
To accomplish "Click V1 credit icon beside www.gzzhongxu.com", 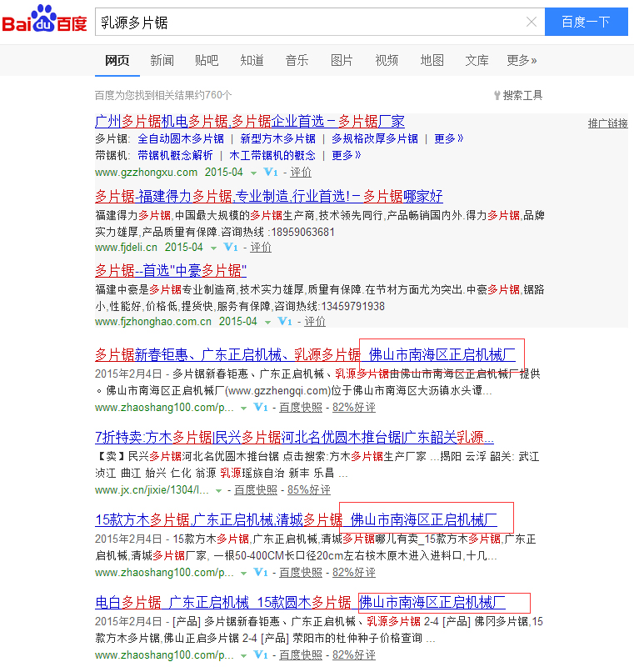I will (271, 173).
